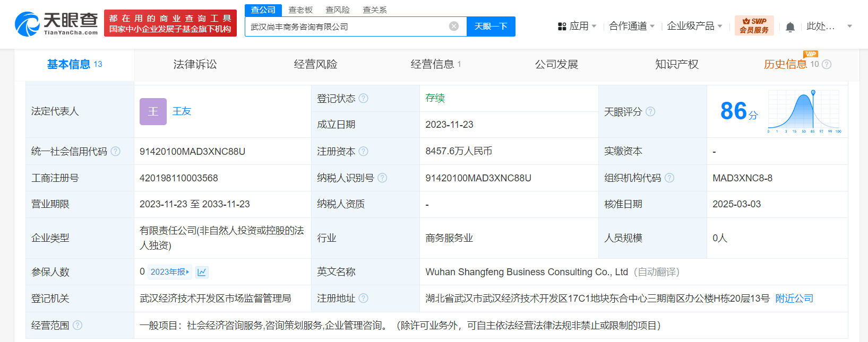The height and width of the screenshot is (342, 868).
Task: Click help icon next to 统一社会信用代码
Action: point(115,152)
